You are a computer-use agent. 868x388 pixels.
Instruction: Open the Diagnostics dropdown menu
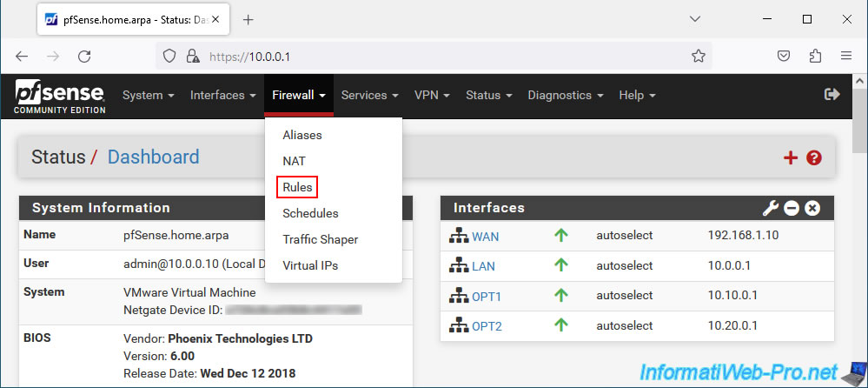click(x=565, y=95)
